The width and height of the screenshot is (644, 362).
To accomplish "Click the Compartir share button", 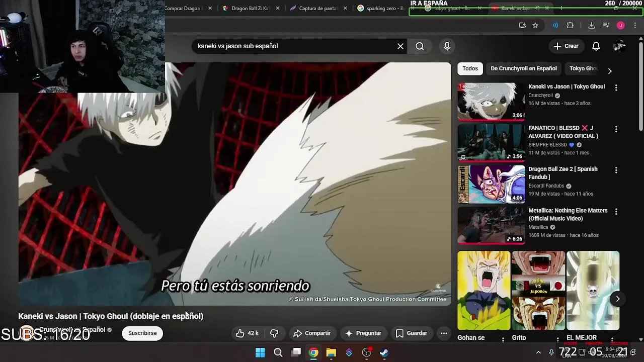I will [x=312, y=333].
